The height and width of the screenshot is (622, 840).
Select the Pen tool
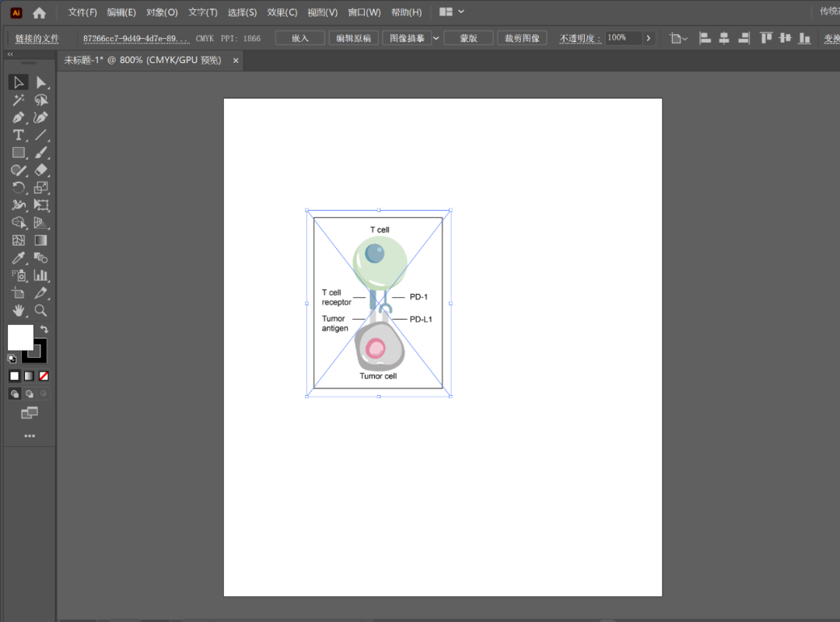tap(19, 117)
